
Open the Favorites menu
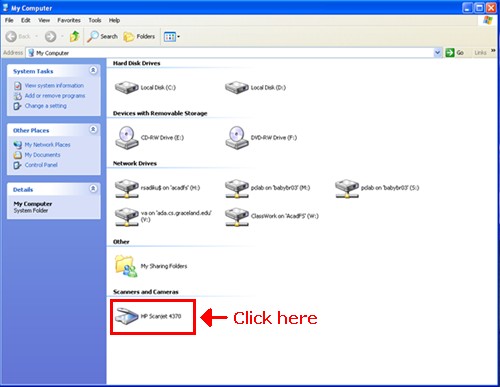pos(69,20)
